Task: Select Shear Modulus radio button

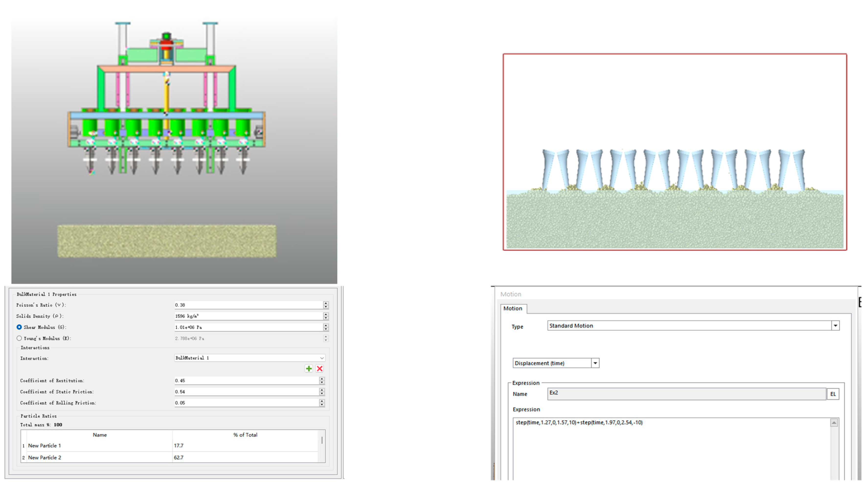Action: (x=19, y=327)
